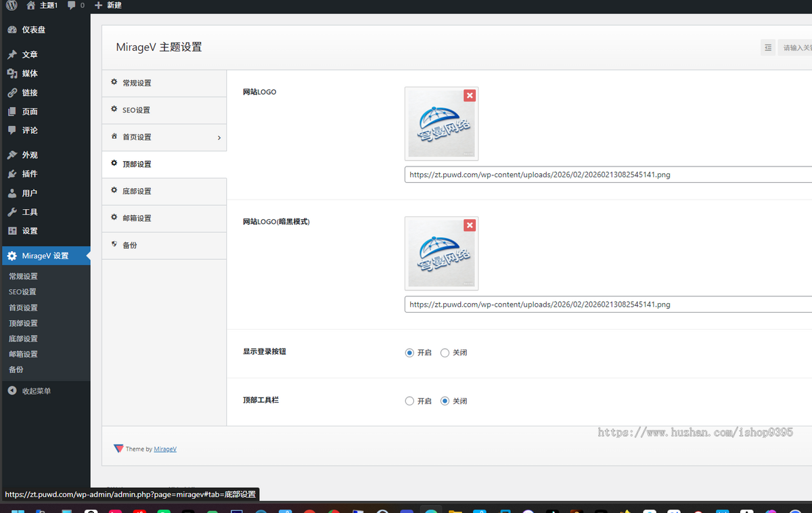Click the 网站LOGO(暗黑模式) preview thumbnail
Viewport: 812px width, 513px height.
click(441, 254)
